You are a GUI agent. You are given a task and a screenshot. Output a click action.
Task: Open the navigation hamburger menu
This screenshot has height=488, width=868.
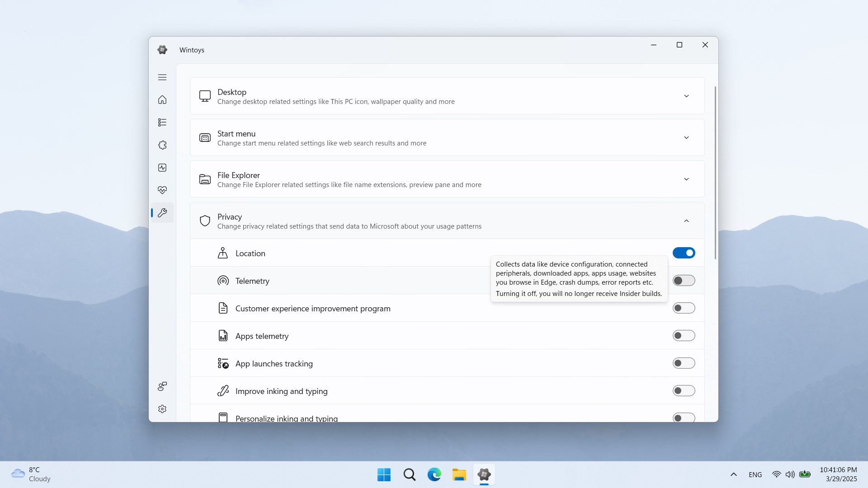click(162, 77)
